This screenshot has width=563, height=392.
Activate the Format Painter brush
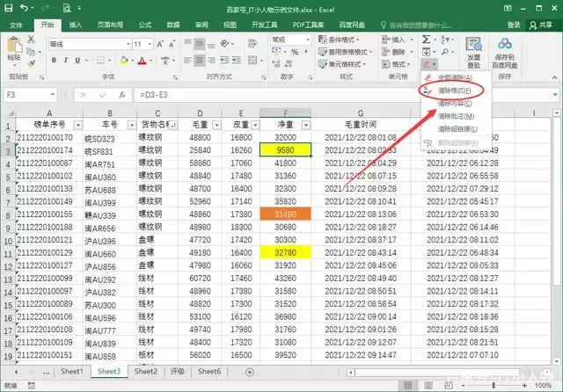coord(32,64)
